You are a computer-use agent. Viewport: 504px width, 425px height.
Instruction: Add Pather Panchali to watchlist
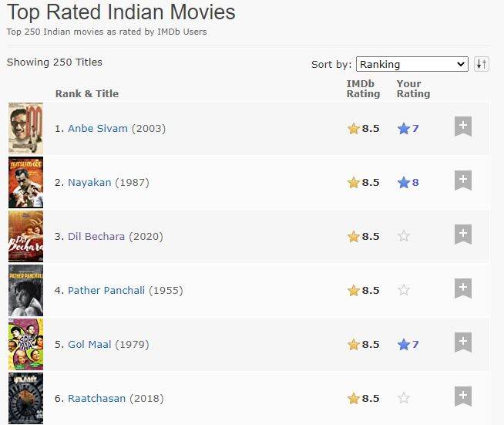(x=463, y=288)
